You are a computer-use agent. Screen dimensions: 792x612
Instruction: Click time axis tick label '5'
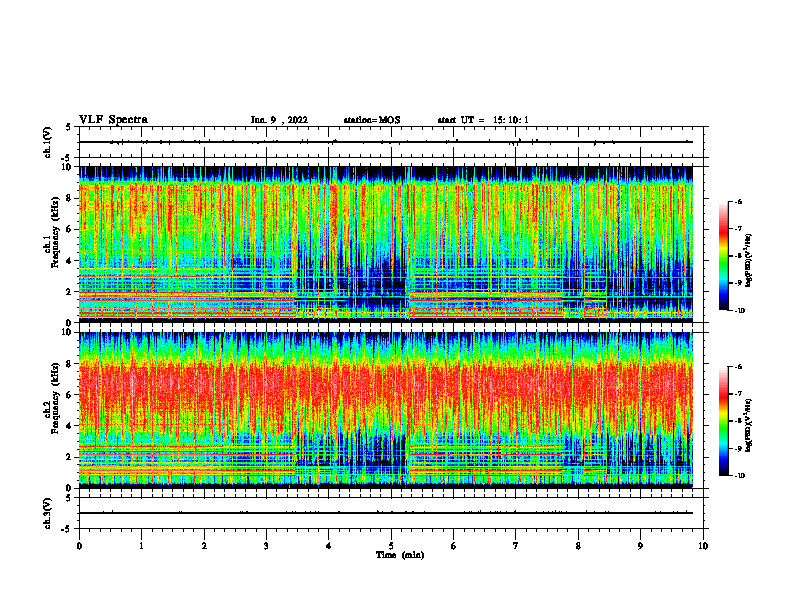tap(391, 546)
